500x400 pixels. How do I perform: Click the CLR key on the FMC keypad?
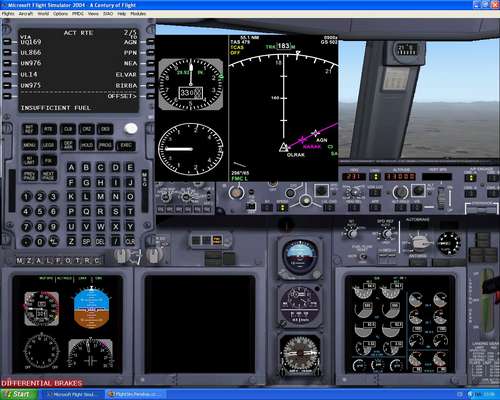[130, 241]
